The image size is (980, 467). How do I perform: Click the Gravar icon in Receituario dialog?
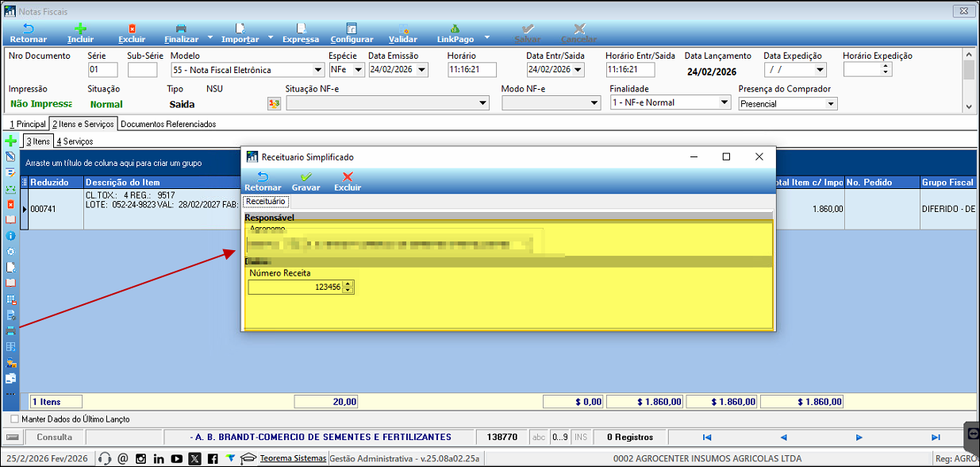point(306,178)
